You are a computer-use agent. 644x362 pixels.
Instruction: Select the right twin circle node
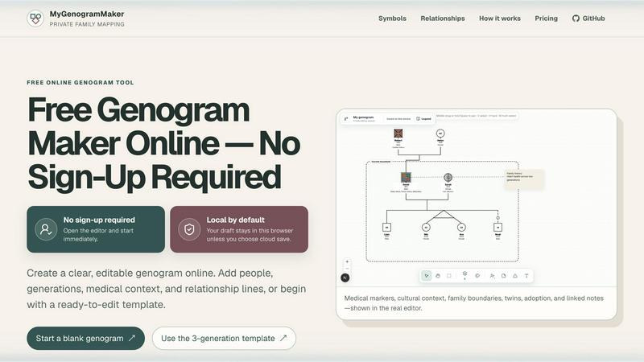[461, 227]
